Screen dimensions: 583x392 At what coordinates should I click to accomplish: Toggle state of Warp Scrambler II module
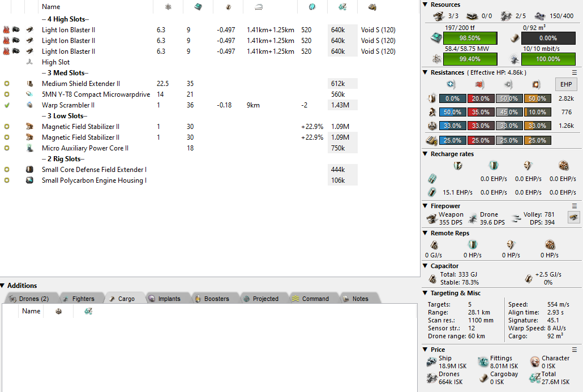(x=7, y=105)
